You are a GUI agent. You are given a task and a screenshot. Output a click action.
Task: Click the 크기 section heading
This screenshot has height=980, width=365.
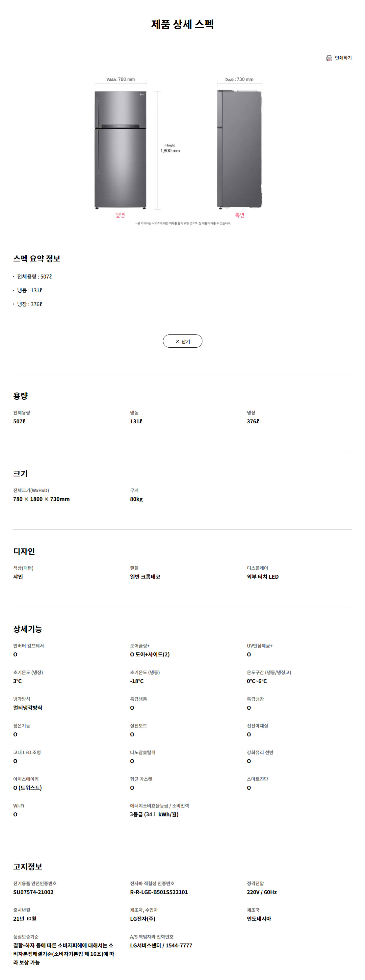tap(20, 474)
